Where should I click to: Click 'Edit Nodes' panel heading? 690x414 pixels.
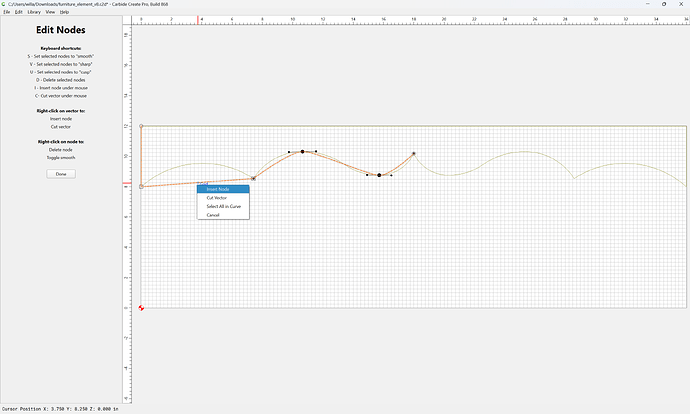(61, 30)
